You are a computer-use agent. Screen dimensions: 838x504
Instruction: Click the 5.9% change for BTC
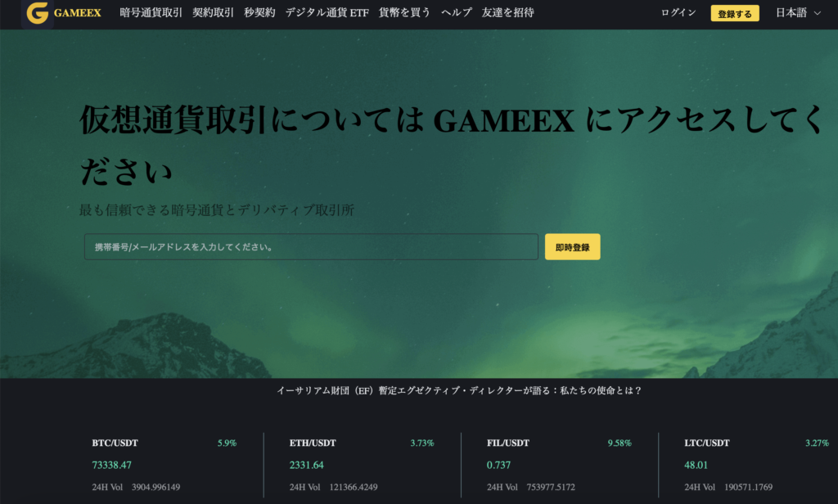tap(227, 443)
